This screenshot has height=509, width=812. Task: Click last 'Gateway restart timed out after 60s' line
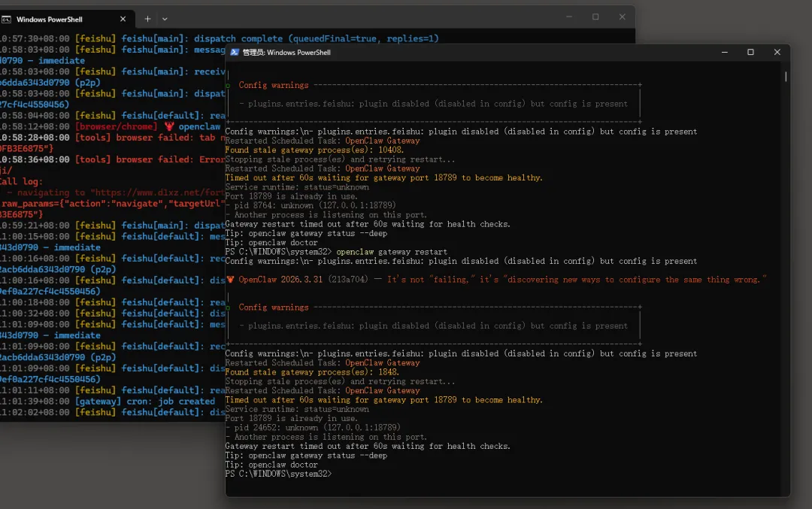pos(368,447)
